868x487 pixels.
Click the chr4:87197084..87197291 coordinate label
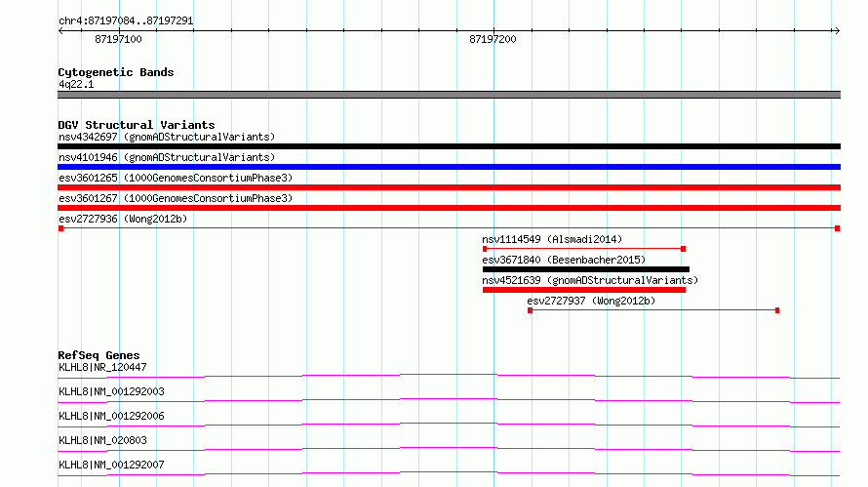126,21
